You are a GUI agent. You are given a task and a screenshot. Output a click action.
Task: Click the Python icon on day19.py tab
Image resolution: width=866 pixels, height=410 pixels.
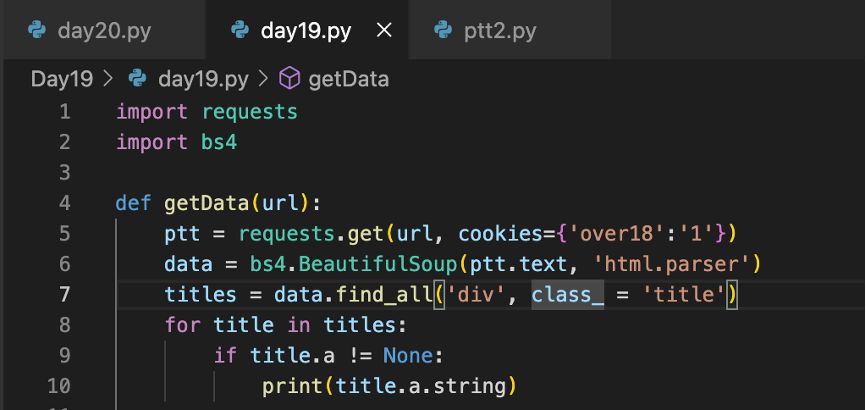(x=240, y=30)
